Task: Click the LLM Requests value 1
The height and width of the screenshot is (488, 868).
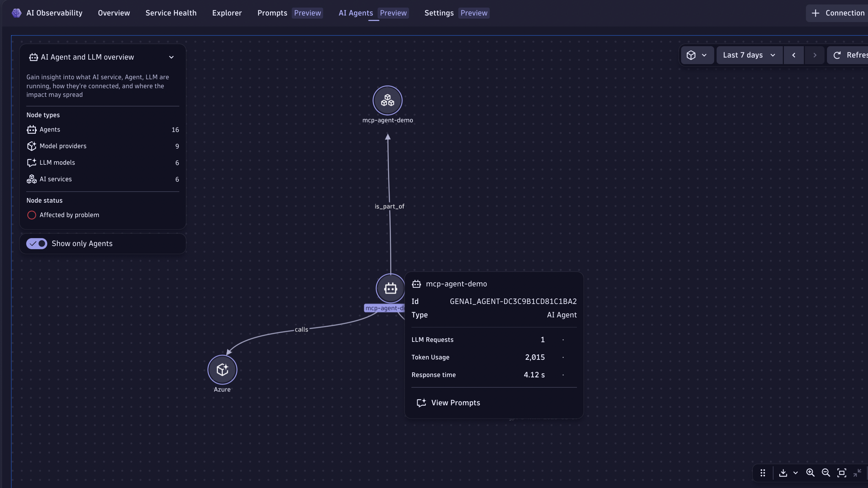Action: click(x=542, y=340)
